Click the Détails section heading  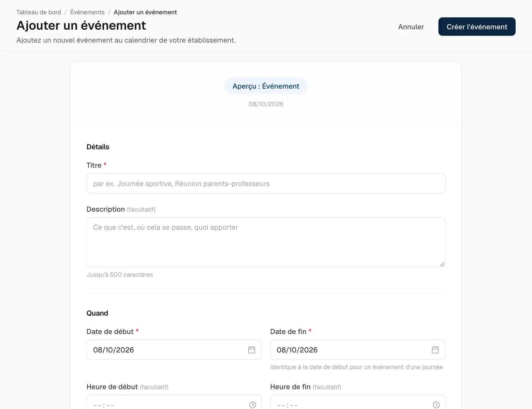pos(98,147)
